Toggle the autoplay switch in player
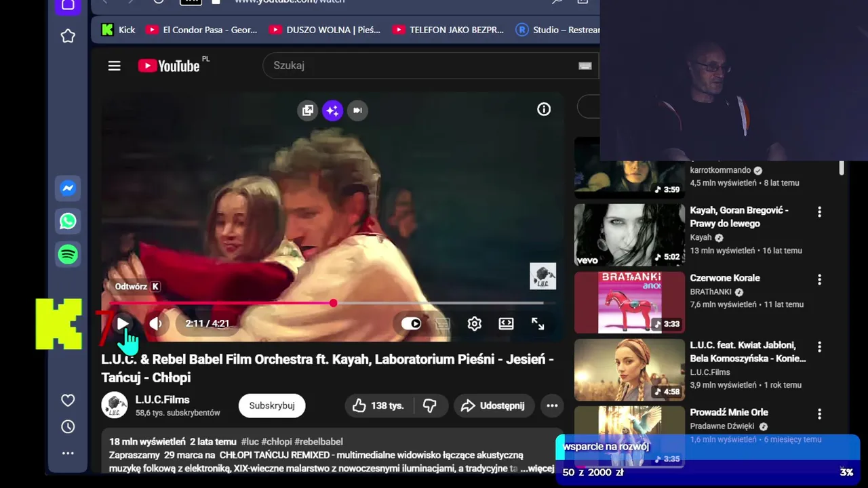The width and height of the screenshot is (868, 488). [411, 323]
